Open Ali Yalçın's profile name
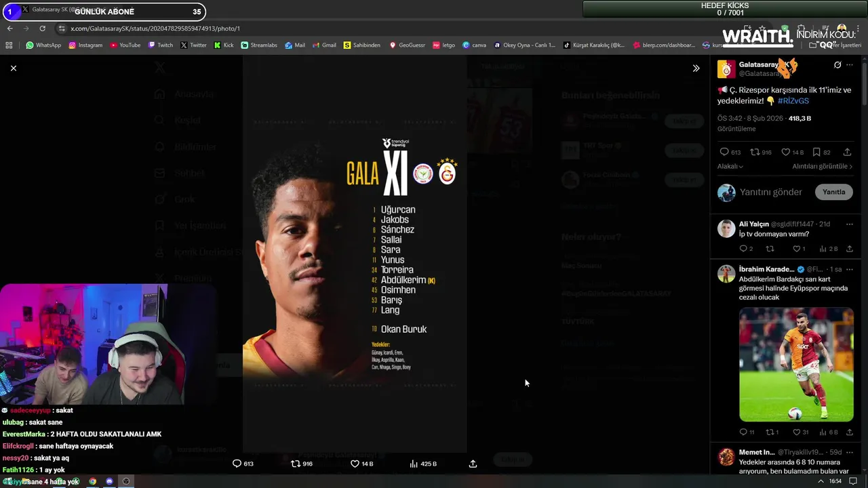 [754, 224]
